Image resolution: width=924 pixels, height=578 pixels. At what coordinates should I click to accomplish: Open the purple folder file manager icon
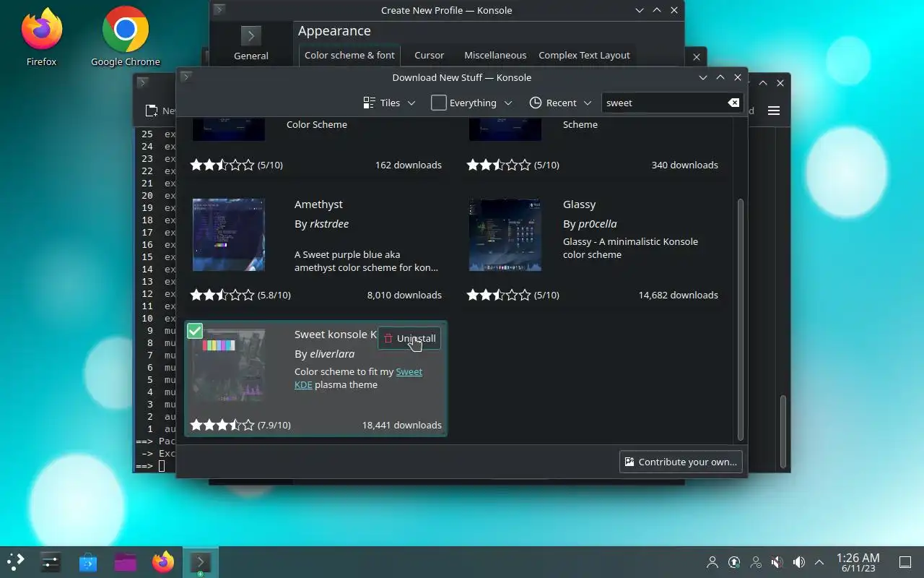click(x=126, y=561)
